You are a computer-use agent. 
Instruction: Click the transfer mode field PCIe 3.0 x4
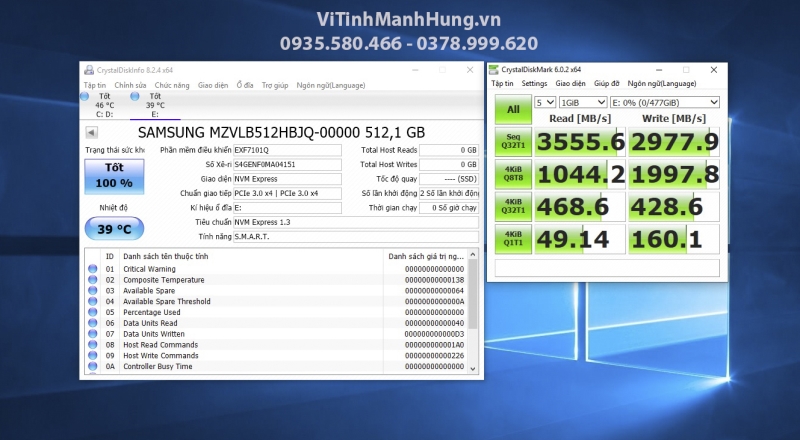coord(287,193)
